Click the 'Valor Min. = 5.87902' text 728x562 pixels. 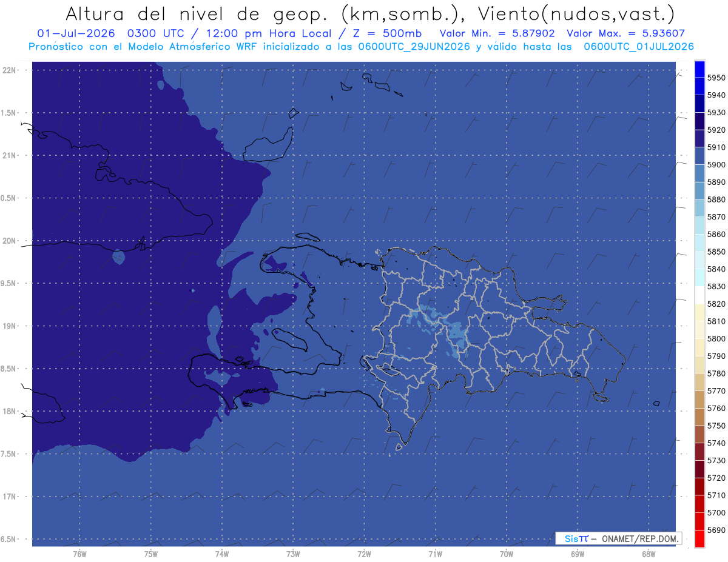[x=497, y=33]
